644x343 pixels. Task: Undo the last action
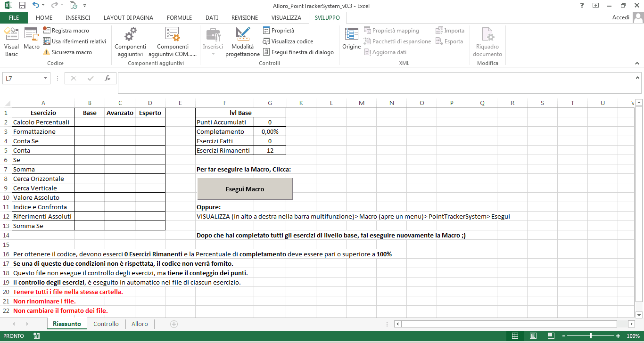point(36,5)
